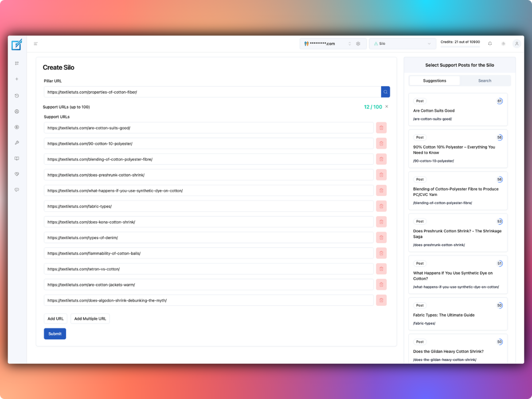The image size is (532, 399).
Task: Click the Credits: 21 out of 10900 text
Action: point(460,42)
